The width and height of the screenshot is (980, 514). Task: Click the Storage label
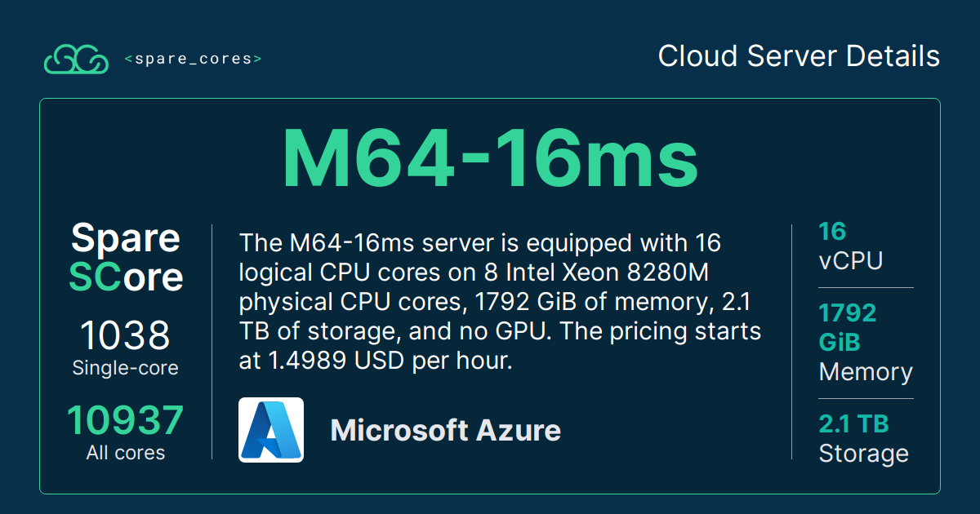coord(863,454)
